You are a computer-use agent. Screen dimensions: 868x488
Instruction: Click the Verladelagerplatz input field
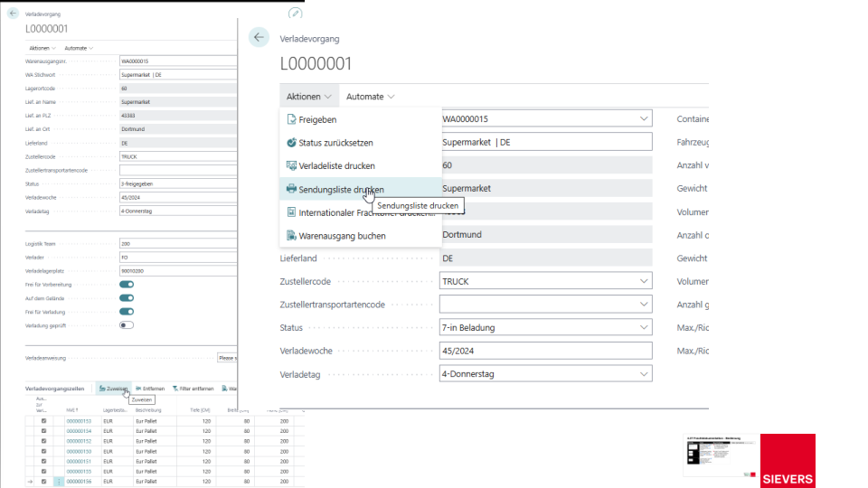point(178,271)
